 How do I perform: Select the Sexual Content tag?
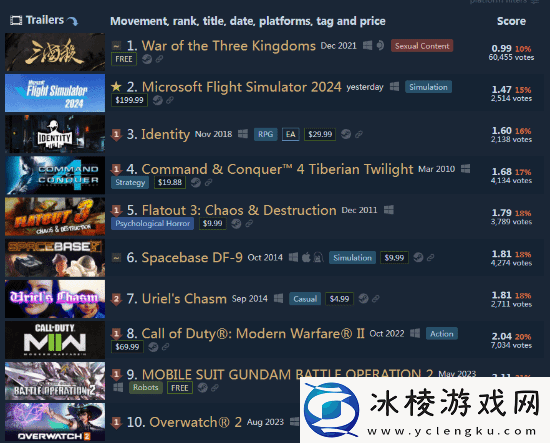(x=422, y=46)
